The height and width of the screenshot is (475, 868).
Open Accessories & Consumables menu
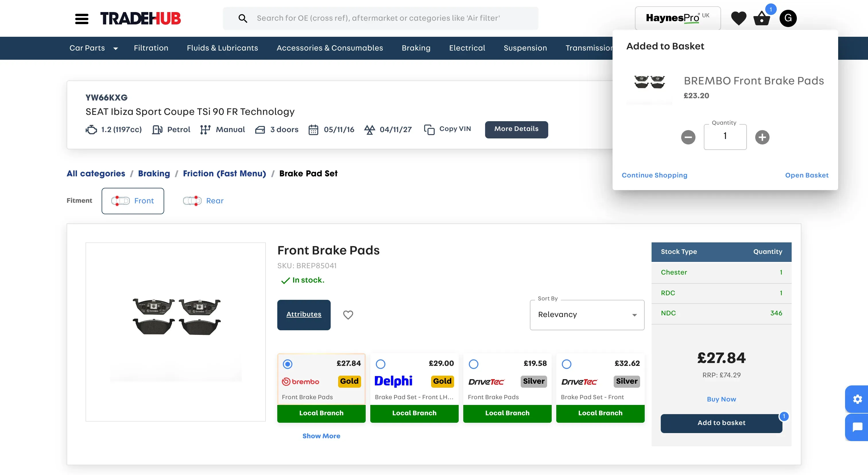tap(330, 48)
